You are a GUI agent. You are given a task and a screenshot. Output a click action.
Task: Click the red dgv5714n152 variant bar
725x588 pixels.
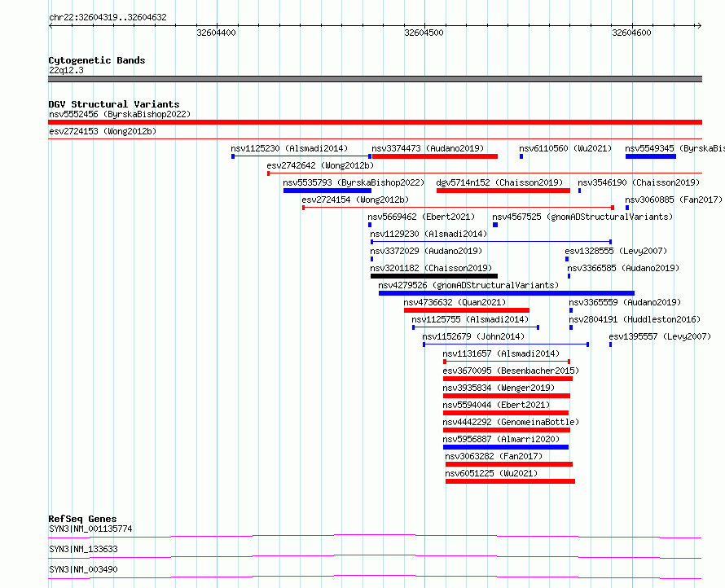coord(503,191)
